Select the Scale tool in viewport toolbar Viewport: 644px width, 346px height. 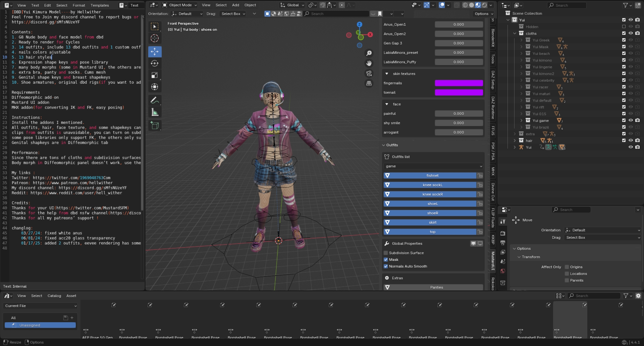(x=155, y=75)
